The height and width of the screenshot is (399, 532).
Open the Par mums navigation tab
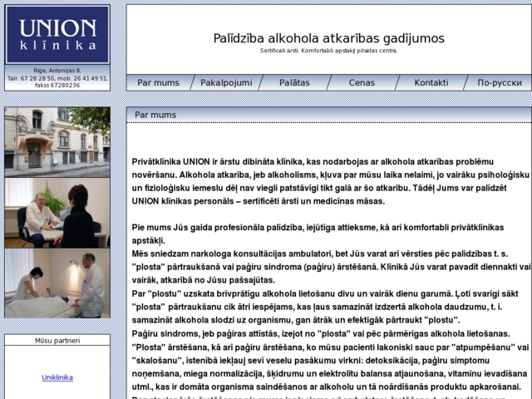tap(158, 83)
